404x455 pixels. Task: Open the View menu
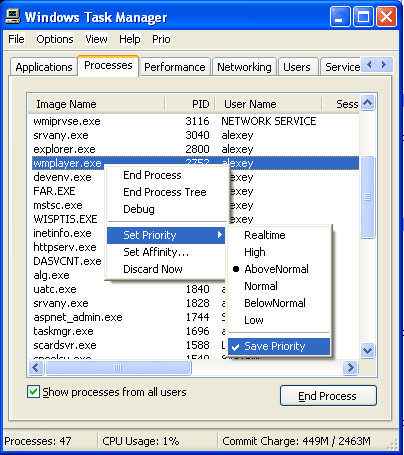point(96,39)
